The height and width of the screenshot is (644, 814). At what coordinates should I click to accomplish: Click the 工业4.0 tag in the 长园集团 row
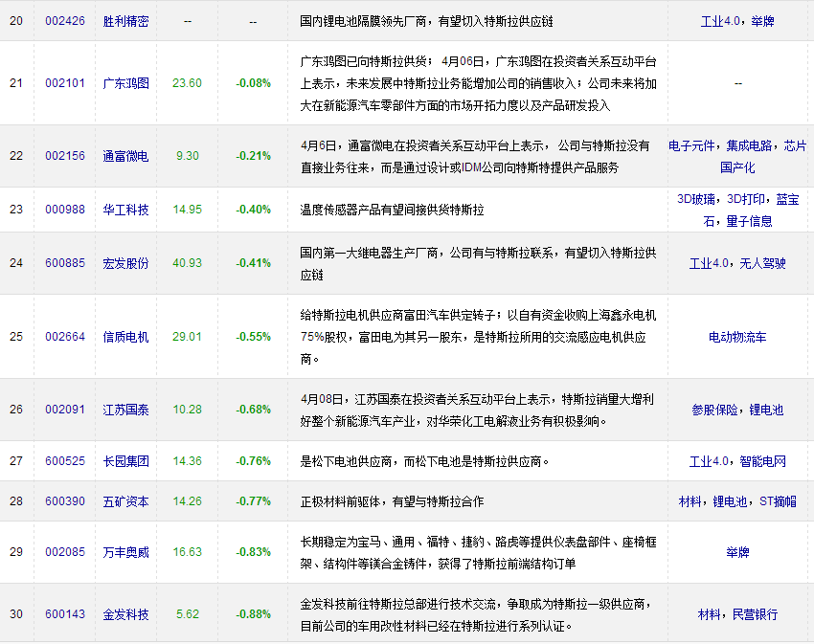tap(709, 461)
